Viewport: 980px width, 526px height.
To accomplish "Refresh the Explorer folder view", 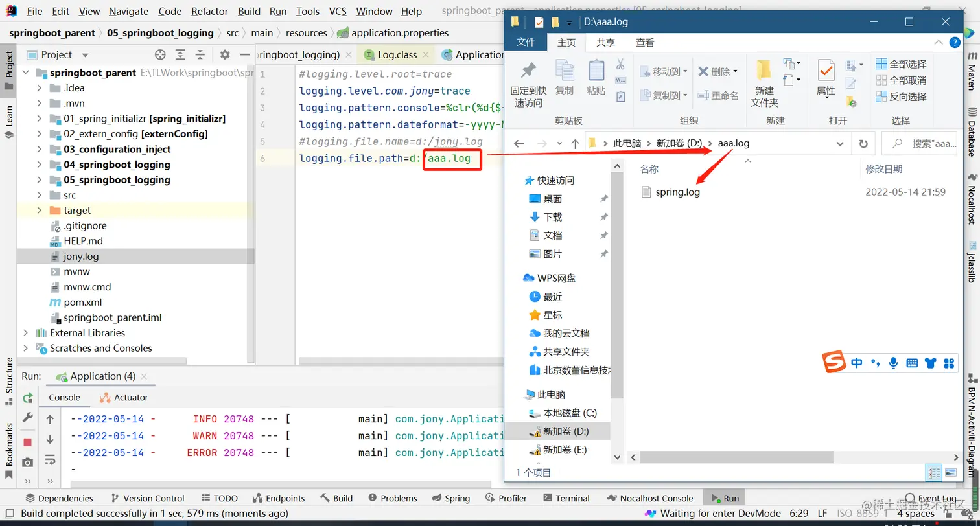I will click(x=863, y=144).
